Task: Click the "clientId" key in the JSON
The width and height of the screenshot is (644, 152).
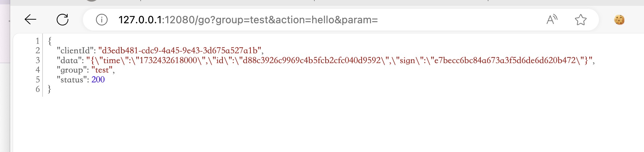Action: [76, 51]
